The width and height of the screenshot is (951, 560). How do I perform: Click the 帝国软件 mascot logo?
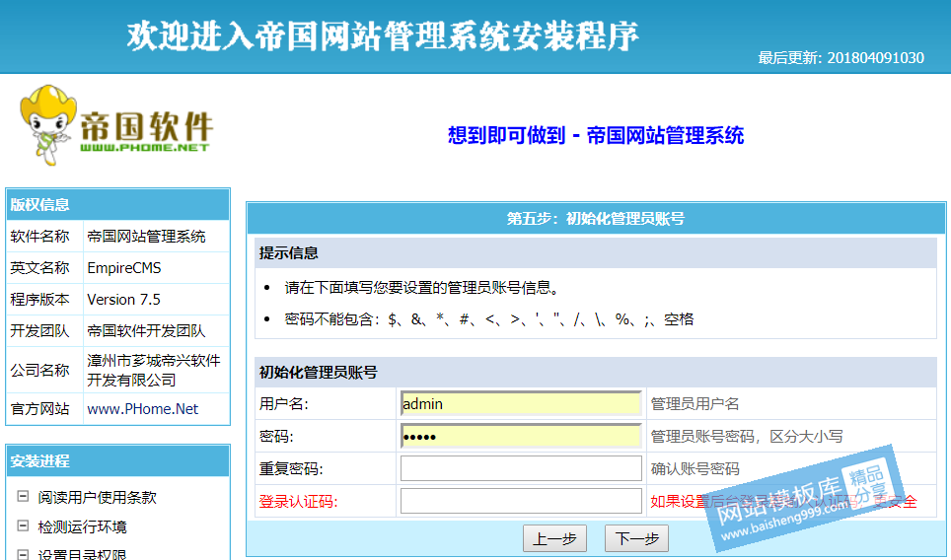(116, 125)
